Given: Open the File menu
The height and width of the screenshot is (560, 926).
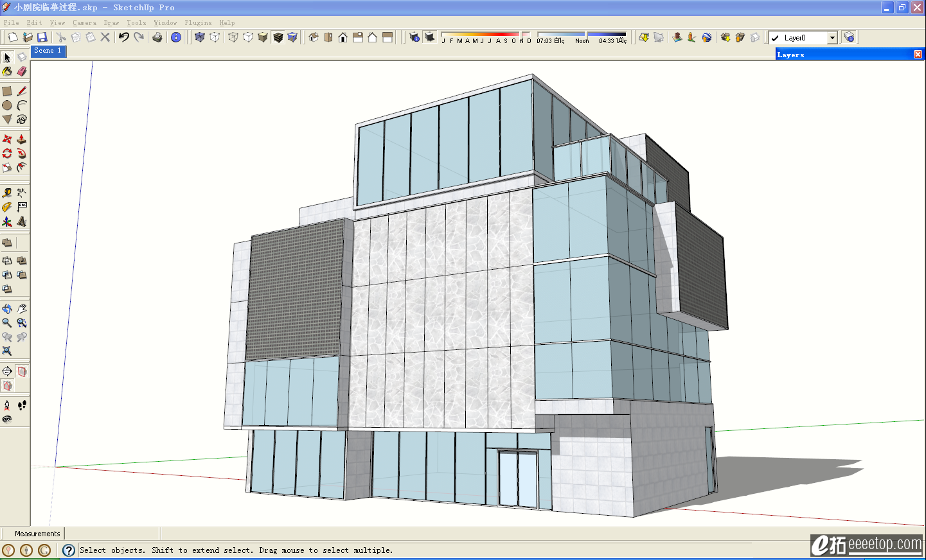Looking at the screenshot, I should pos(11,22).
